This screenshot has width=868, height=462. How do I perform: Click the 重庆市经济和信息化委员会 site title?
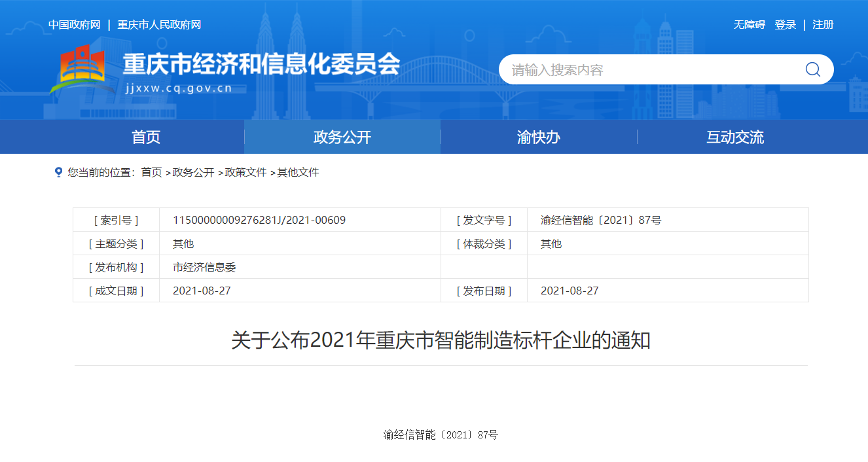[x=261, y=64]
